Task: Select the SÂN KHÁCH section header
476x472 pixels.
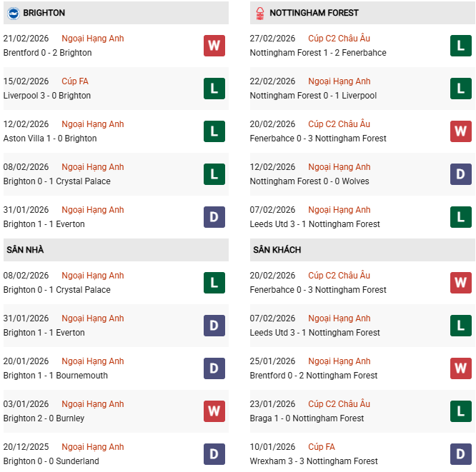Action: tap(277, 250)
